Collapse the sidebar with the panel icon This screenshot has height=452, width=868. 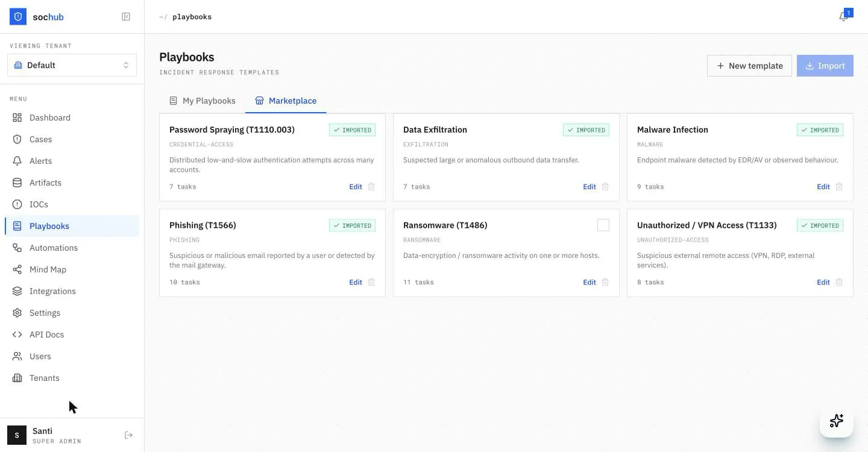pyautogui.click(x=126, y=17)
